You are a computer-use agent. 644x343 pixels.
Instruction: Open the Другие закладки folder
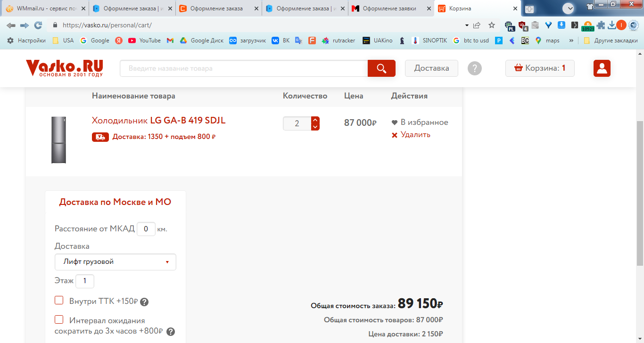coord(611,41)
